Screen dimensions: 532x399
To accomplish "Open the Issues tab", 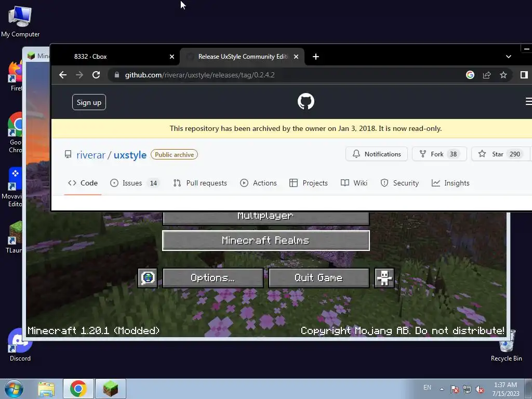I will point(134,183).
